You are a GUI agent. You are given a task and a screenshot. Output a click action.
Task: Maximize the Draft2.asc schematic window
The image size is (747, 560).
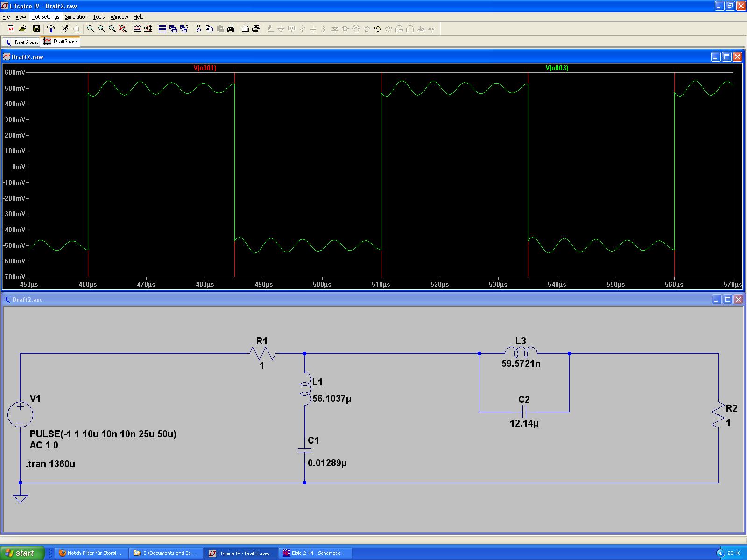(727, 300)
